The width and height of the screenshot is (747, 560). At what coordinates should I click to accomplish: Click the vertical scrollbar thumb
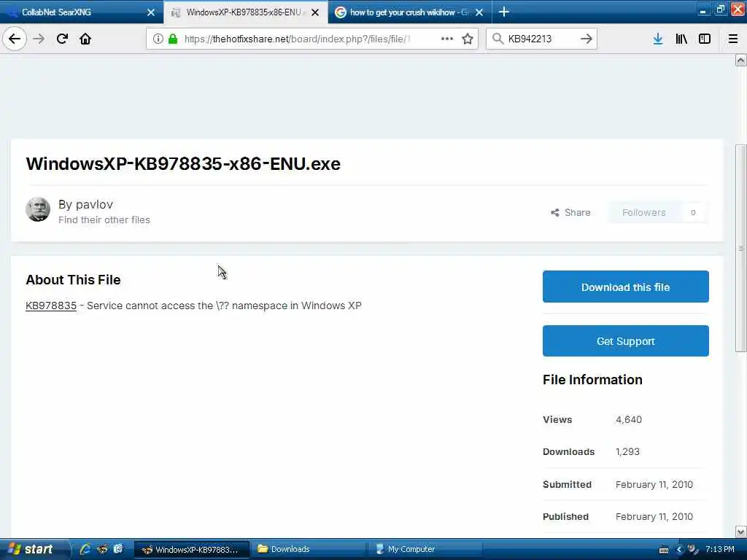tap(740, 248)
